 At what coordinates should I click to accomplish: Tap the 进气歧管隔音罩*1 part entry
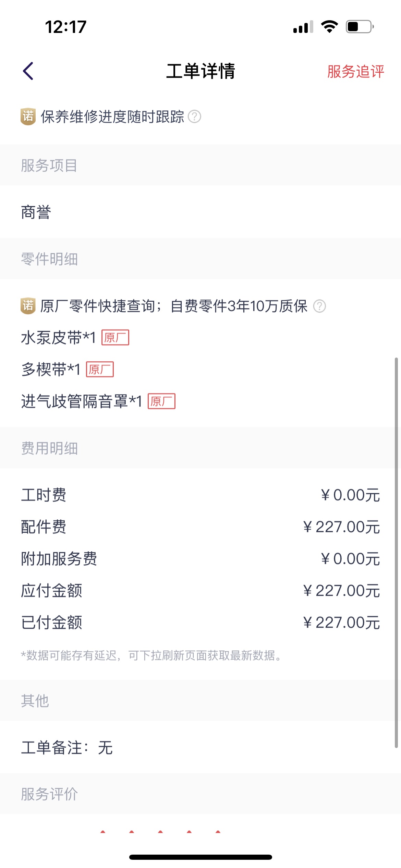(x=82, y=401)
